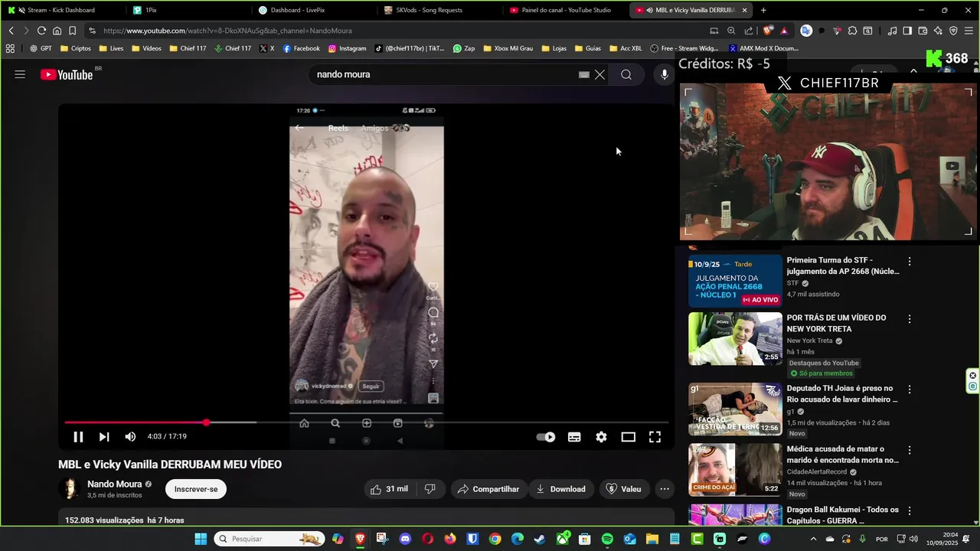Open the browser extensions puzzle icon

click(x=852, y=31)
